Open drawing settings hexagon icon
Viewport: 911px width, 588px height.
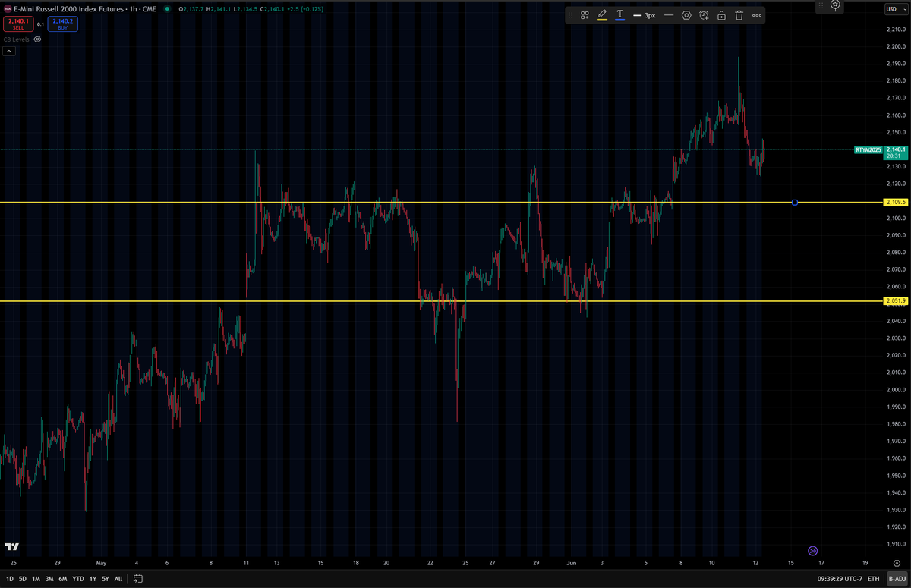(686, 15)
